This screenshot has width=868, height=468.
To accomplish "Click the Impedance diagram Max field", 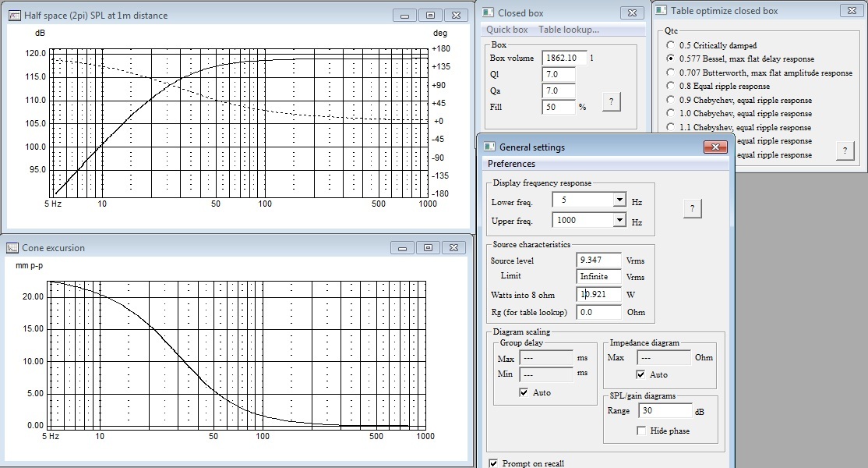I will point(664,357).
